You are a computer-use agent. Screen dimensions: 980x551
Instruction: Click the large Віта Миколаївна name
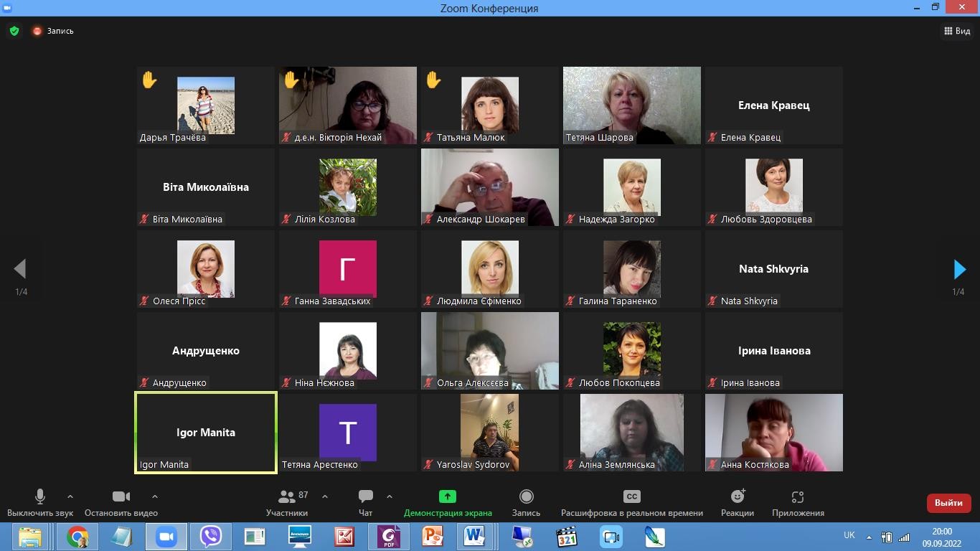206,187
